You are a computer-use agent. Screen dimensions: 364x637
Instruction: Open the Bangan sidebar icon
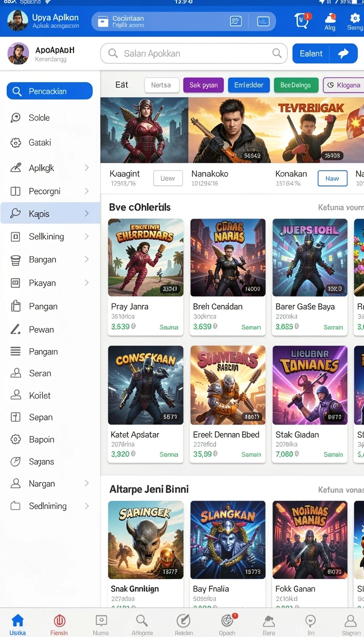point(16,260)
